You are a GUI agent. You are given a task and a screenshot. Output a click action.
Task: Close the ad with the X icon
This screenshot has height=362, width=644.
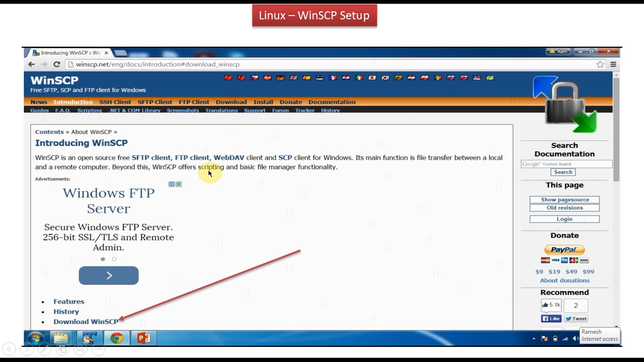179,184
